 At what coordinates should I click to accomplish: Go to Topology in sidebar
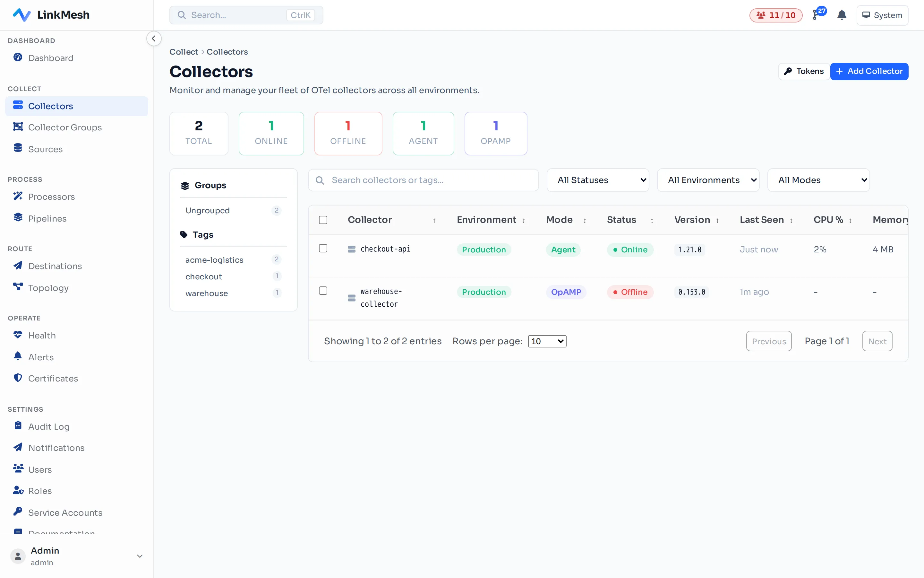[76, 287]
